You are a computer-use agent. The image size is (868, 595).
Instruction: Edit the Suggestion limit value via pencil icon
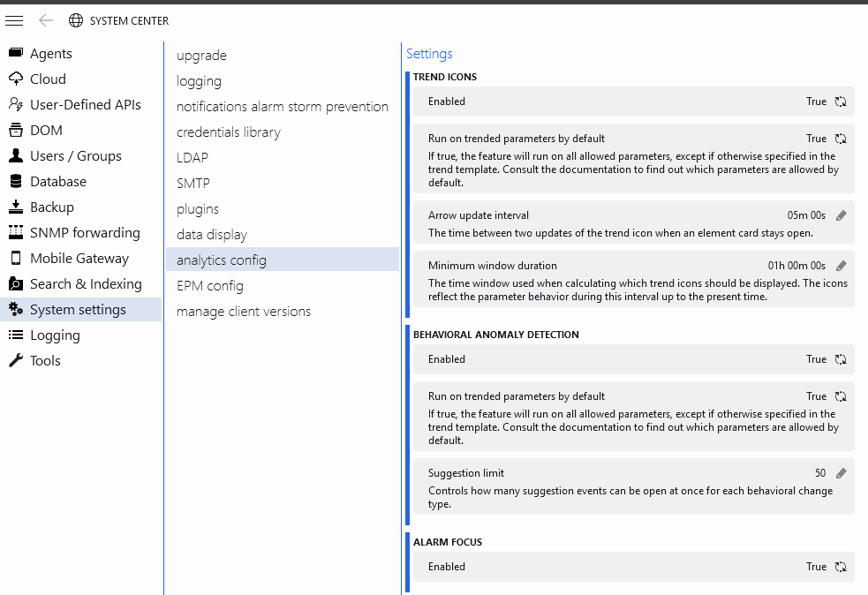point(839,472)
